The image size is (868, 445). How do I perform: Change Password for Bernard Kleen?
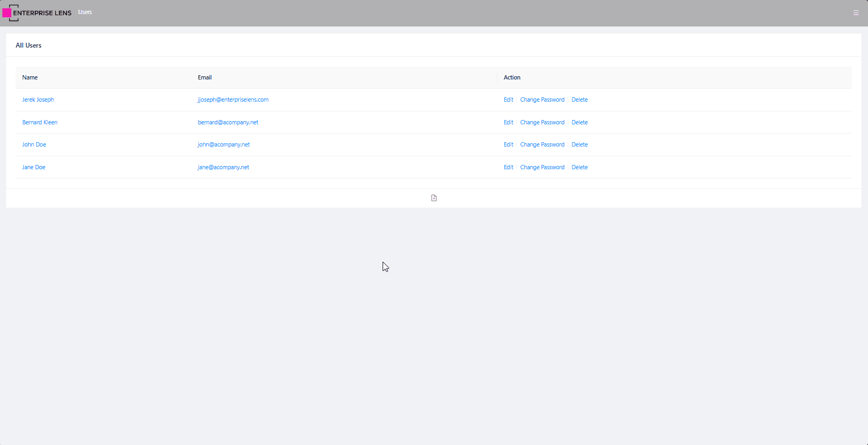tap(542, 123)
